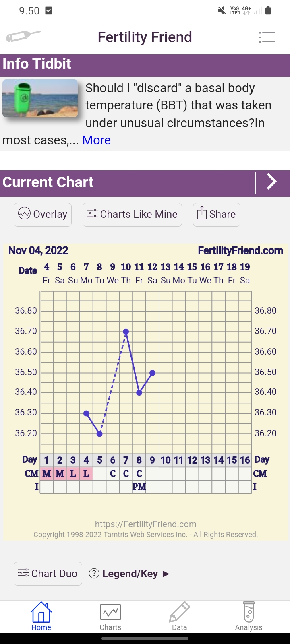The height and width of the screenshot is (644, 290).
Task: Switch to the Charts tab
Action: 110,616
